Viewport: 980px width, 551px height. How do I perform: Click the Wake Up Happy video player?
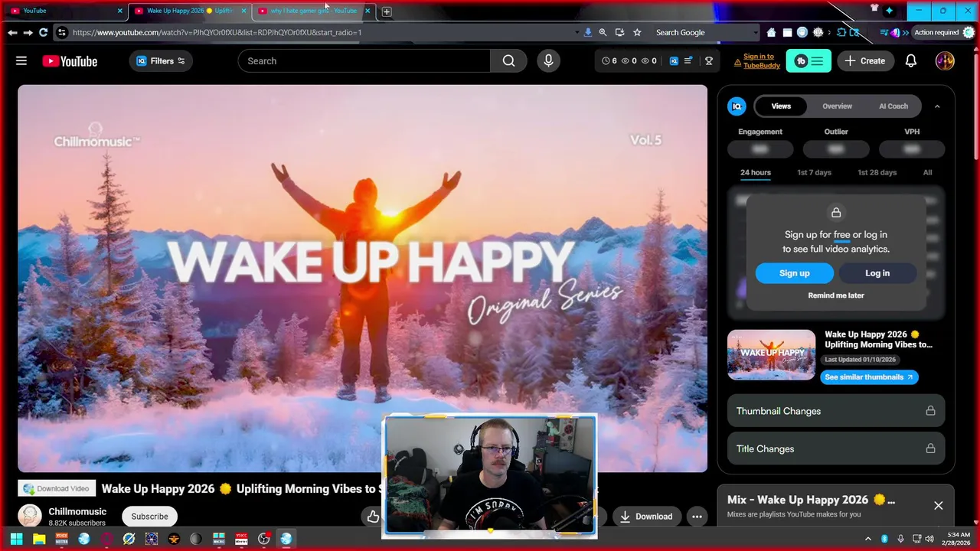click(363, 279)
